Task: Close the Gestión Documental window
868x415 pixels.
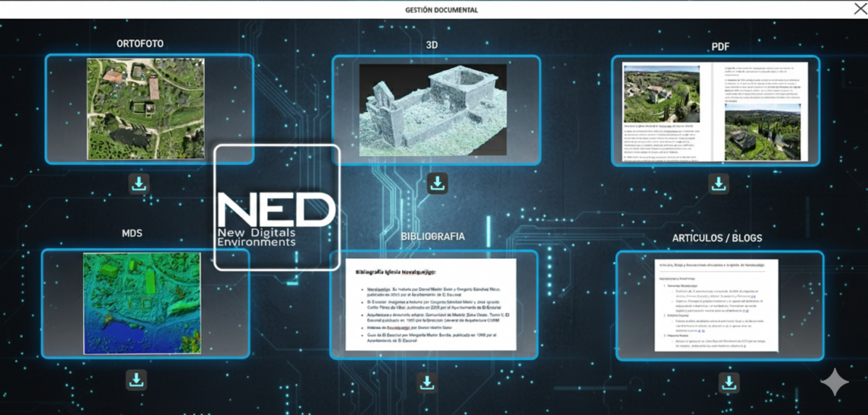Action: pos(860,9)
